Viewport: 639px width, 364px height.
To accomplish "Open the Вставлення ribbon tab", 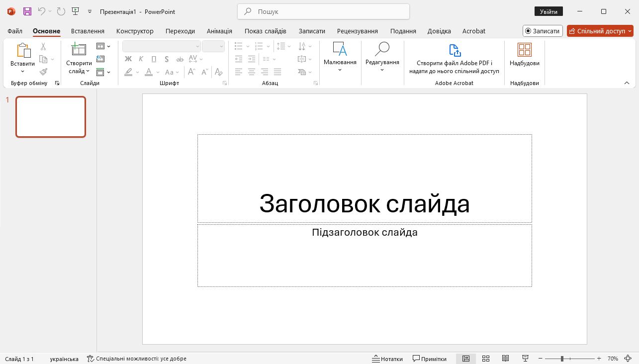I will pyautogui.click(x=88, y=31).
